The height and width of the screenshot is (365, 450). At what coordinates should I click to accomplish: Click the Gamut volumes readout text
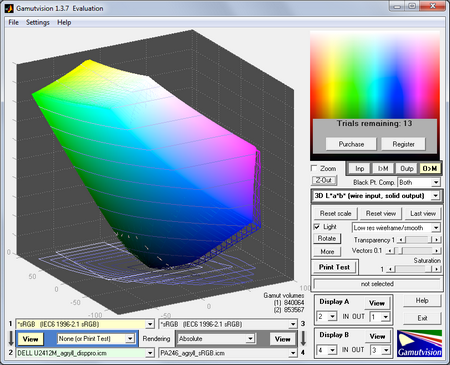click(x=284, y=302)
